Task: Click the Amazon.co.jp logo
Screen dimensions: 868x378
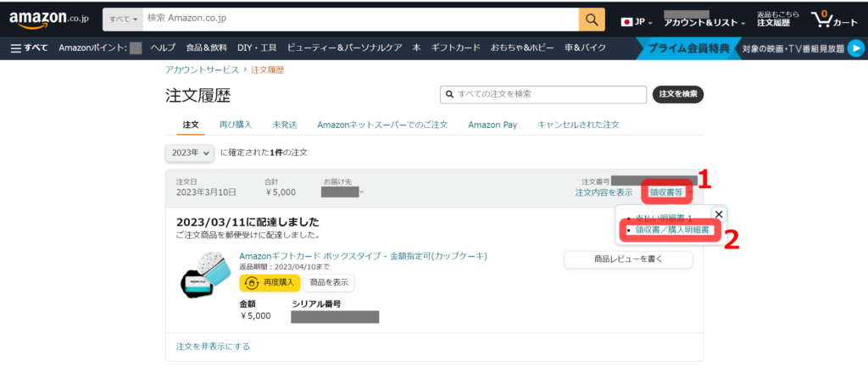Action: 49,19
